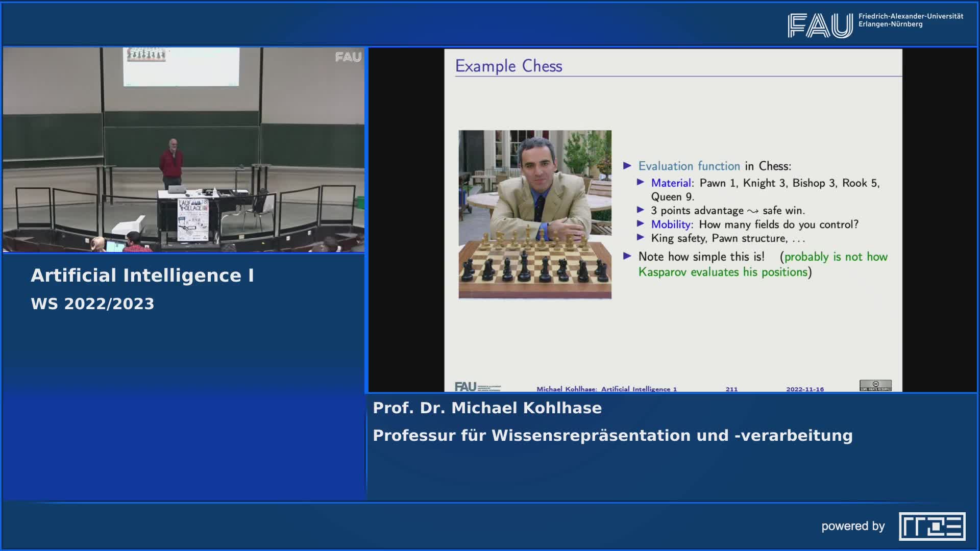Viewport: 980px width, 551px height.
Task: Click the blue Material term
Action: 671,183
